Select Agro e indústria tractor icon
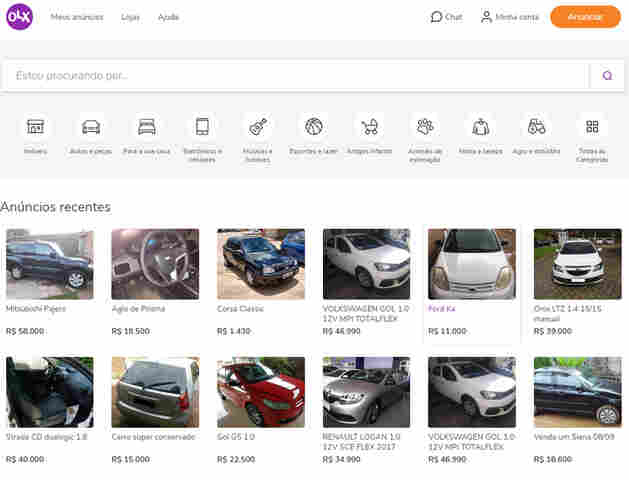The width and height of the screenshot is (629, 480). pyautogui.click(x=537, y=127)
